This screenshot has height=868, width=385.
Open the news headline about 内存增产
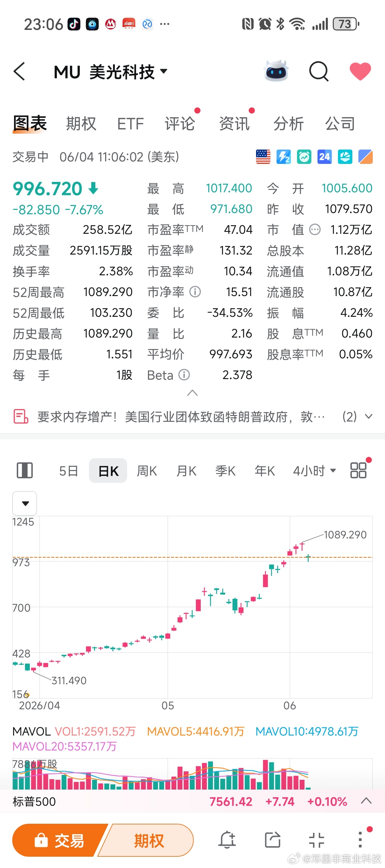coord(181,417)
